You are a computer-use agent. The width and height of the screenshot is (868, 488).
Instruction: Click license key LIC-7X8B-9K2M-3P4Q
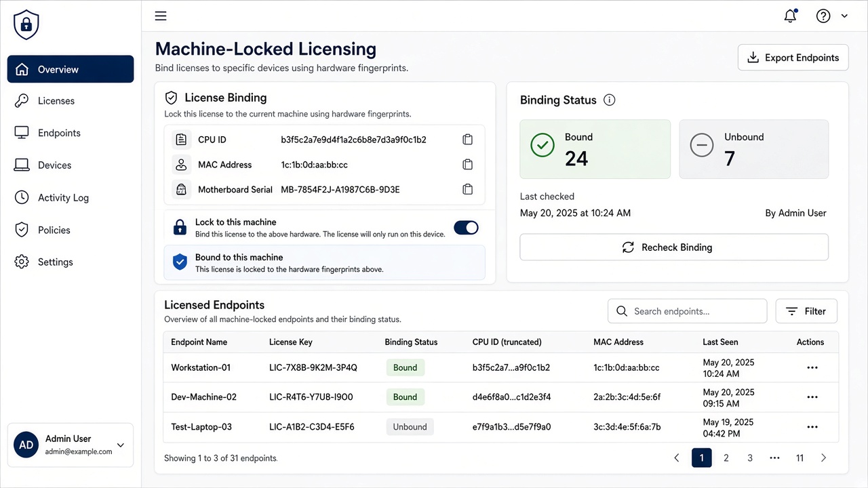[x=313, y=367]
